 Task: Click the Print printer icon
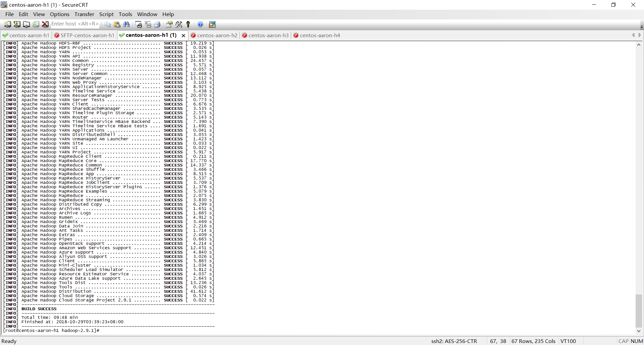[x=157, y=24]
